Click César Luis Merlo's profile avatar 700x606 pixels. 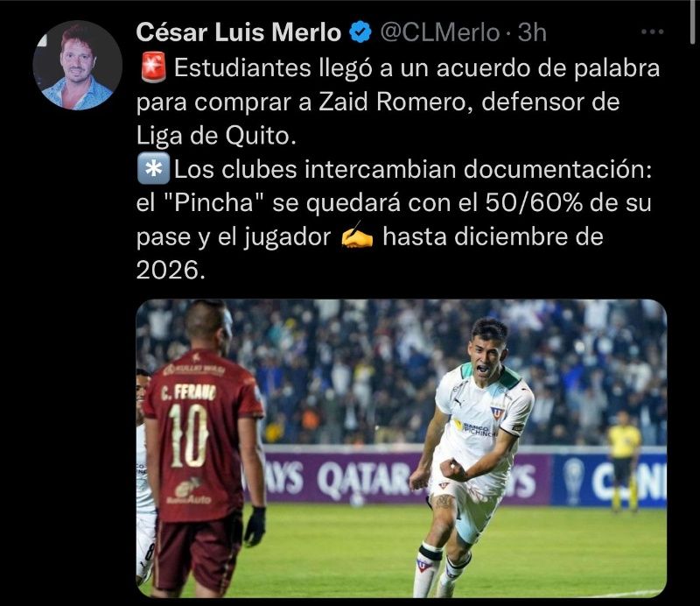tap(77, 66)
